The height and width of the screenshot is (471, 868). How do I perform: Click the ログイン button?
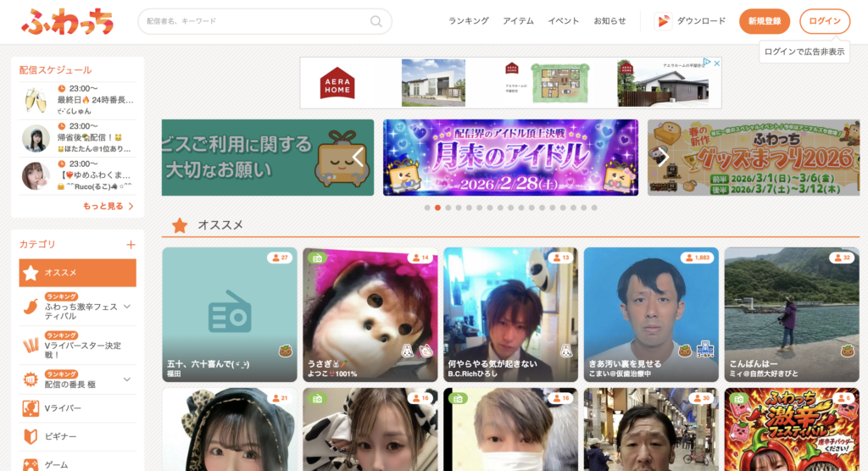click(825, 21)
